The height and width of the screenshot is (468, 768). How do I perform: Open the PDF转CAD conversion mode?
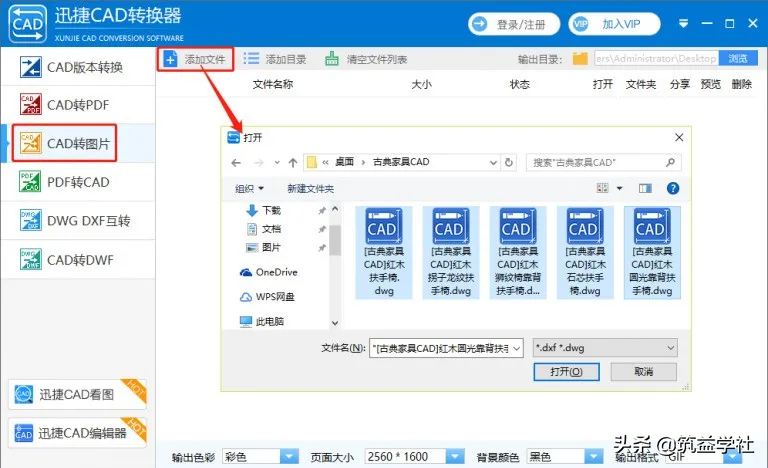(78, 182)
